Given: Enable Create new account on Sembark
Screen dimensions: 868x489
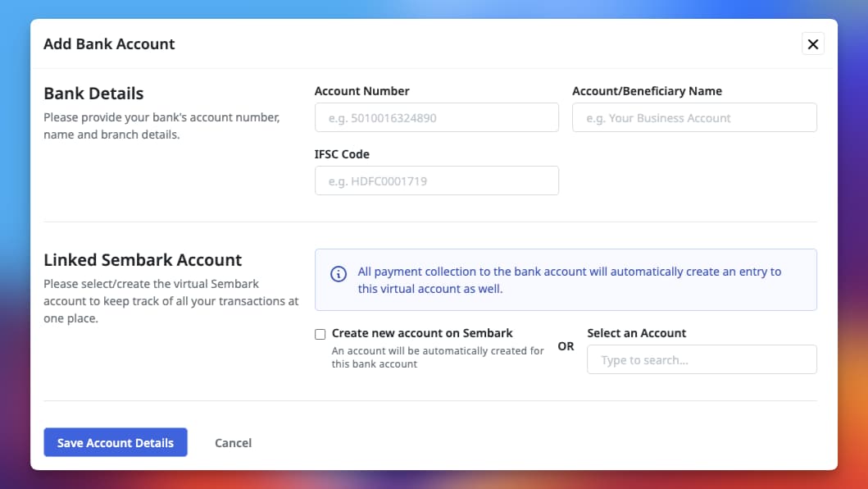Looking at the screenshot, I should [x=320, y=334].
